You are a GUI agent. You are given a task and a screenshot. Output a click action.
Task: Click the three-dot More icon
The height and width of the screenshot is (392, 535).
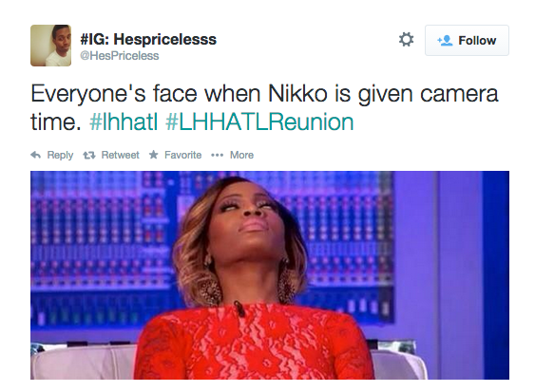[217, 156]
